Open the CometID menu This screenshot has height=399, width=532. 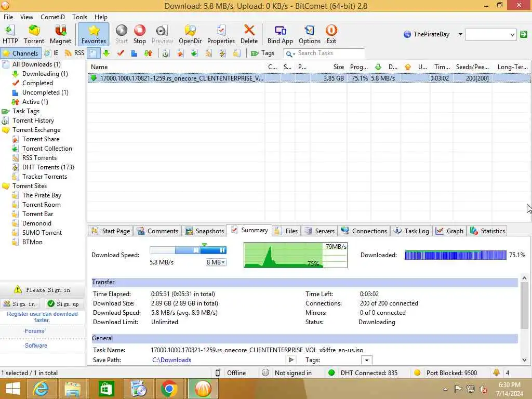[52, 17]
